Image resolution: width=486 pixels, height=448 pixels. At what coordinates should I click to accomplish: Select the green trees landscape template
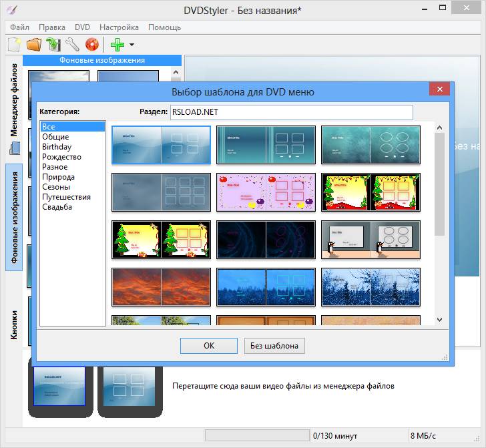tap(161, 320)
